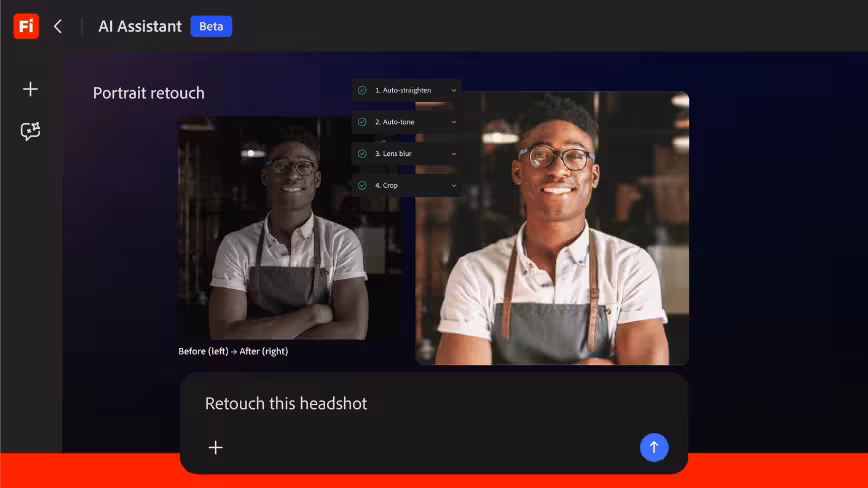Open the AI chat sparkle sidebar icon
The height and width of the screenshot is (488, 868).
pos(30,131)
